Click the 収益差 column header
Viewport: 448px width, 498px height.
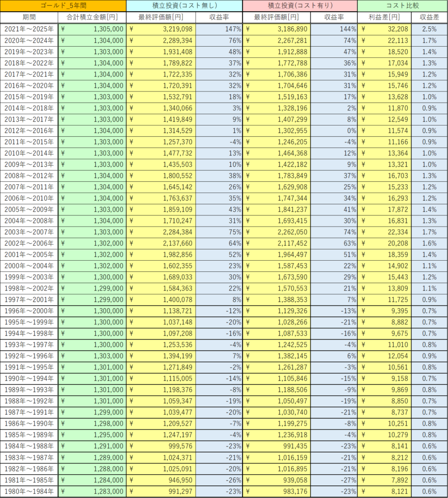tap(429, 18)
